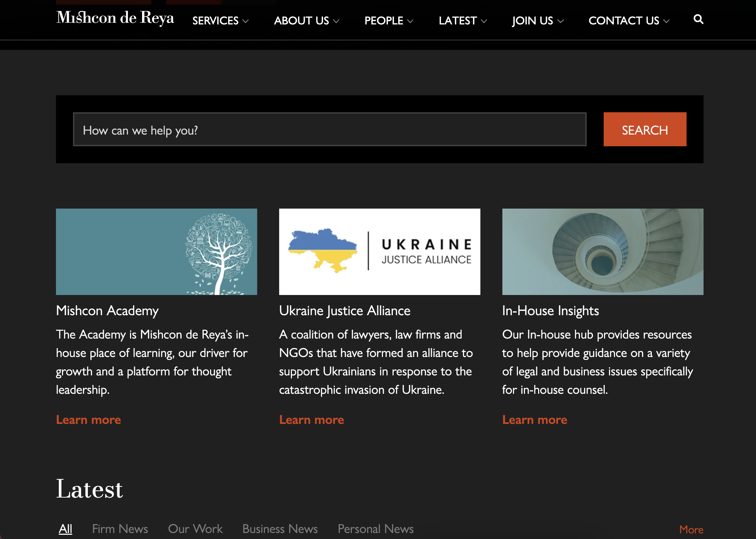The height and width of the screenshot is (539, 756).
Task: Click Learn more under Mishcon Academy
Action: pos(89,420)
